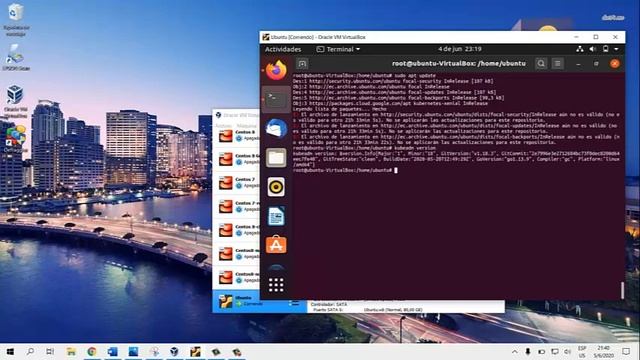Open the Windows clock and calendar

(x=603, y=351)
